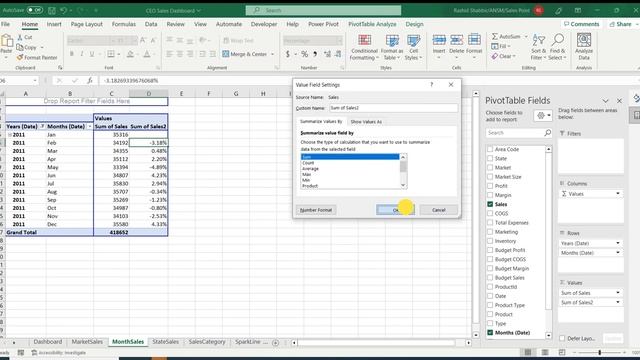Screen dimensions: 640x360
Task: Click the AutoSum icon
Action: click(x=495, y=36)
